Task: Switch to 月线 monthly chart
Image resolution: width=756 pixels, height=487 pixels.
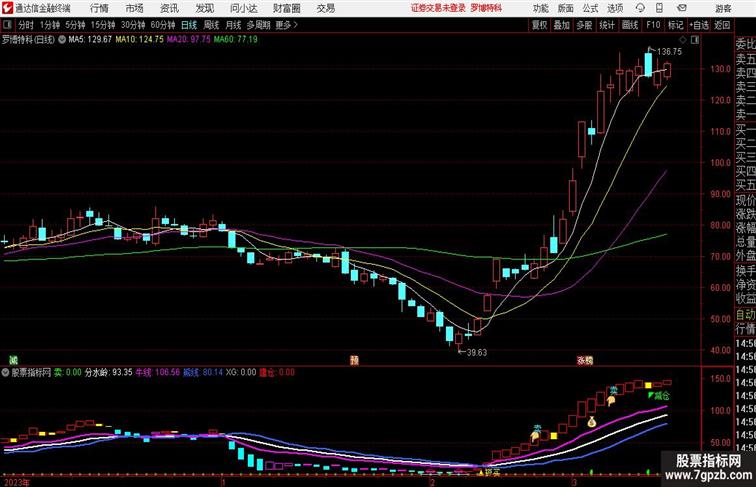Action: point(233,25)
